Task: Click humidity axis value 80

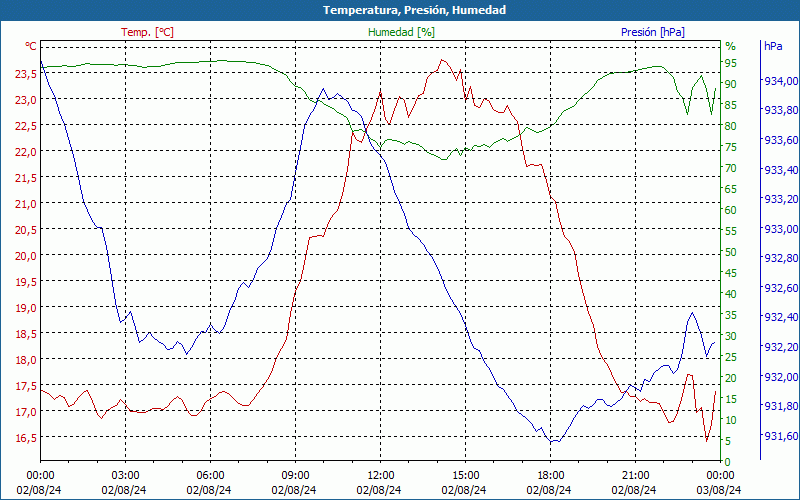Action: click(x=731, y=127)
